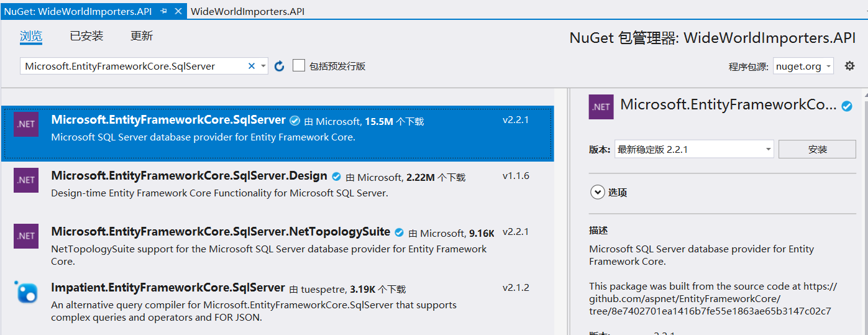Open the search history dropdown arrow
This screenshot has width=868, height=335.
[263, 66]
